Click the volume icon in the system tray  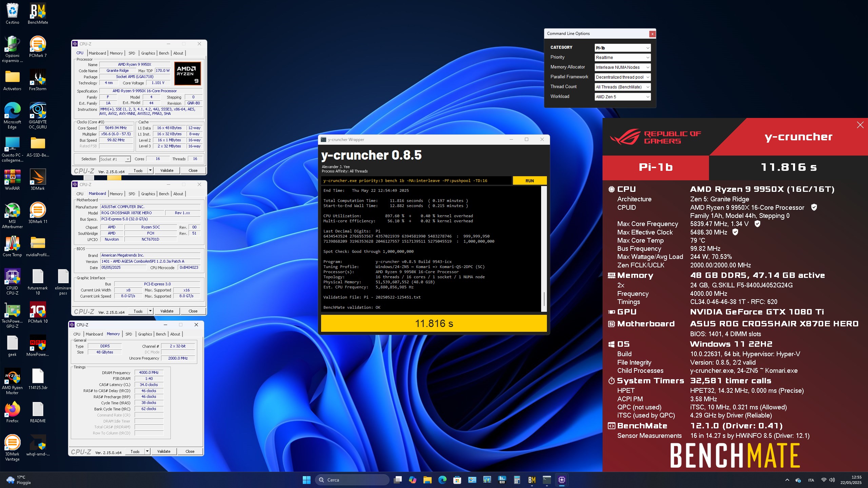(832, 480)
